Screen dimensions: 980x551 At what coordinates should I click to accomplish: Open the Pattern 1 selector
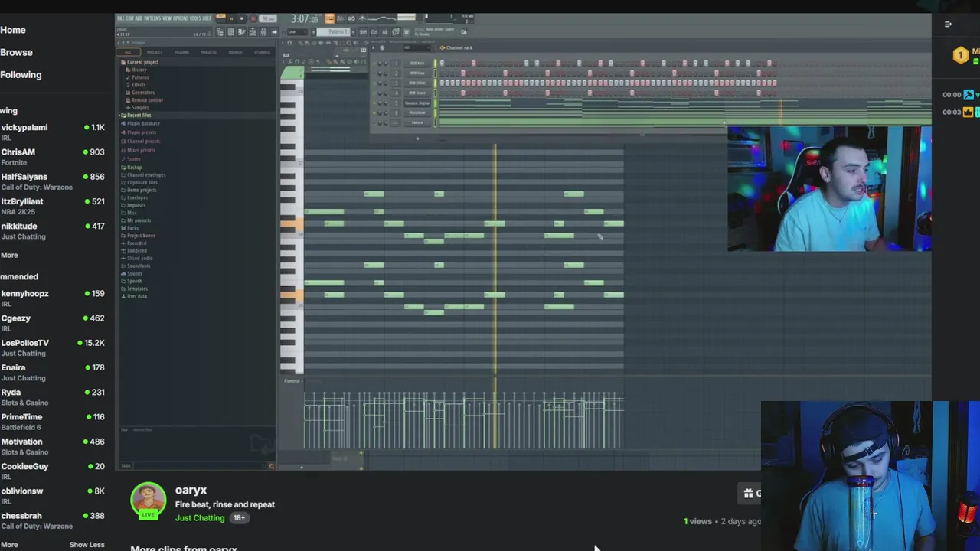click(333, 32)
